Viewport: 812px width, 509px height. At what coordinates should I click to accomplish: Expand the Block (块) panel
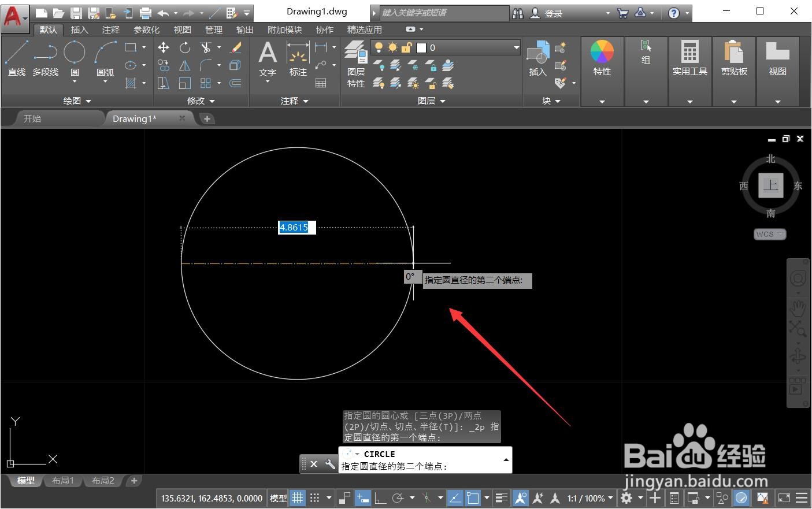pos(551,101)
